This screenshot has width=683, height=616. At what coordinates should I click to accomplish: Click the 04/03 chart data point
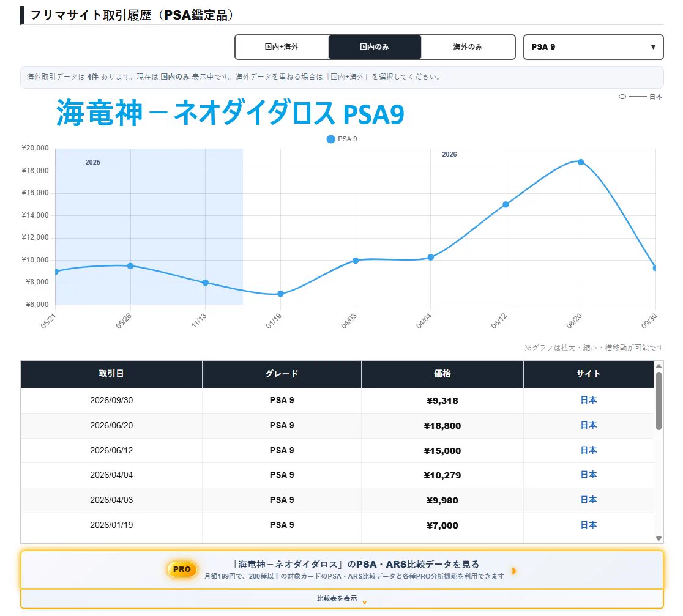(356, 261)
